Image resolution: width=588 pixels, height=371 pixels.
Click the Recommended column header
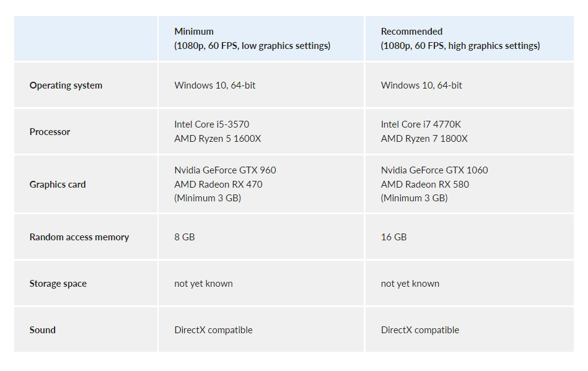point(470,38)
